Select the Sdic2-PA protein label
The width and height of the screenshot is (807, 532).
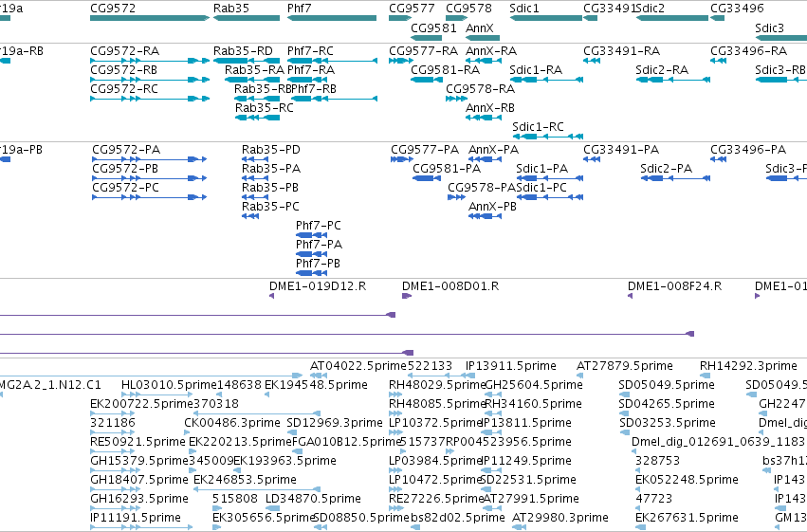click(666, 169)
